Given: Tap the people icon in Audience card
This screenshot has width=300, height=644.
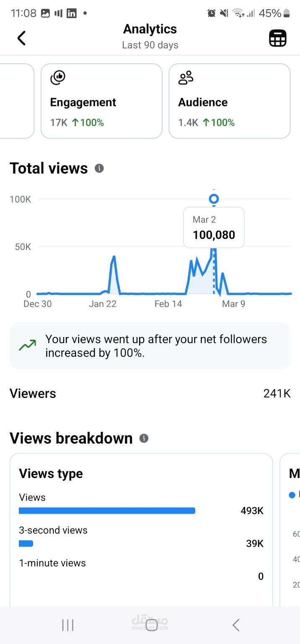Looking at the screenshot, I should tap(186, 78).
